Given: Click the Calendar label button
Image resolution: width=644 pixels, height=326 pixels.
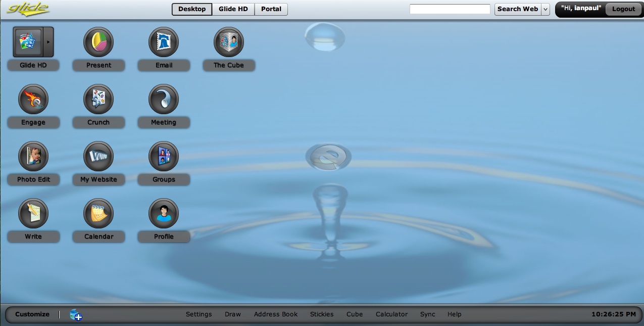Looking at the screenshot, I should pyautogui.click(x=98, y=237).
